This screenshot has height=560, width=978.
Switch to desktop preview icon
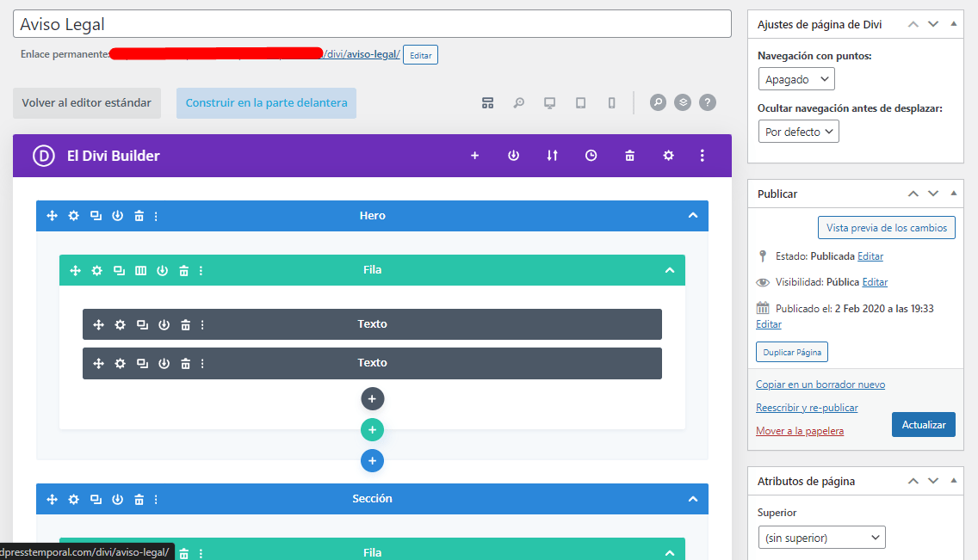pos(549,102)
